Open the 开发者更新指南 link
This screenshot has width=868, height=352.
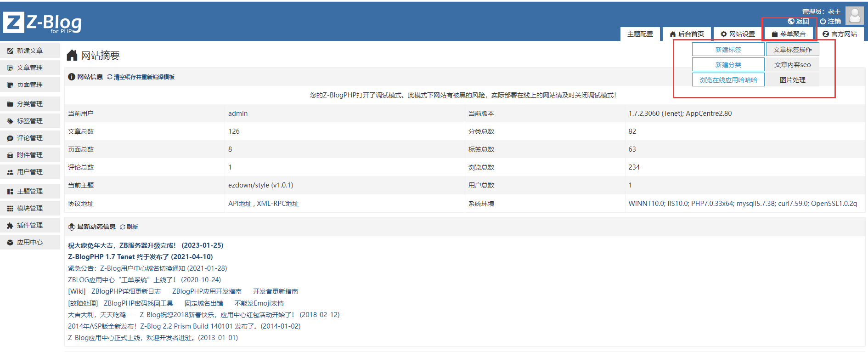[276, 291]
